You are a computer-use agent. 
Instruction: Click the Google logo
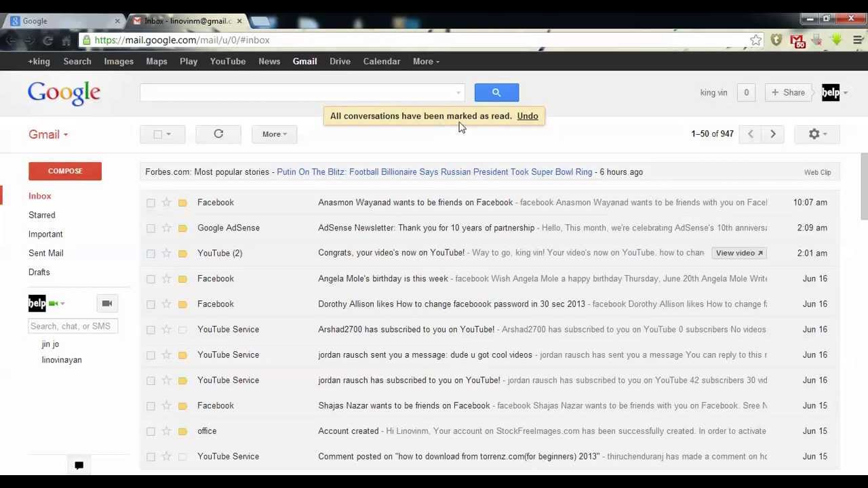click(x=64, y=94)
